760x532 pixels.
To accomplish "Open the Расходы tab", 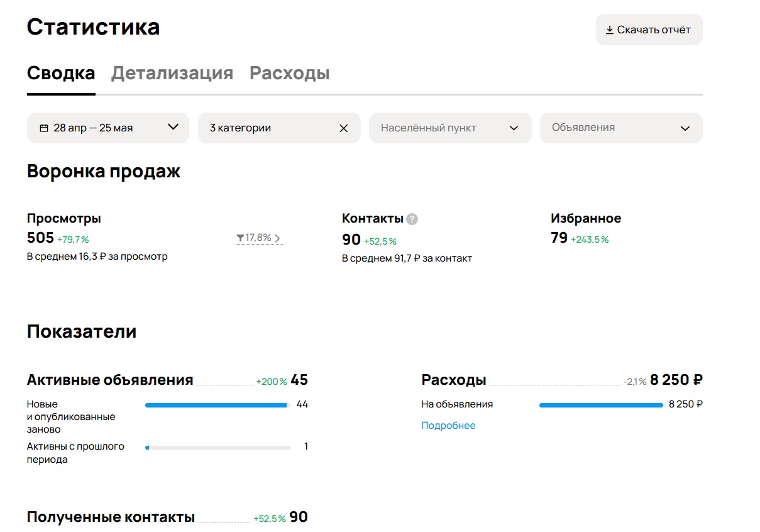I will click(290, 73).
